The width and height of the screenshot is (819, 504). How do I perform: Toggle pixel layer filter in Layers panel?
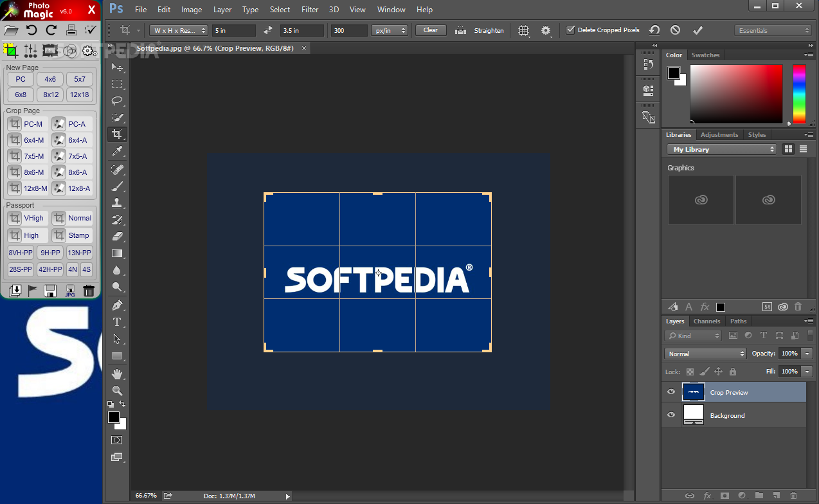point(733,336)
